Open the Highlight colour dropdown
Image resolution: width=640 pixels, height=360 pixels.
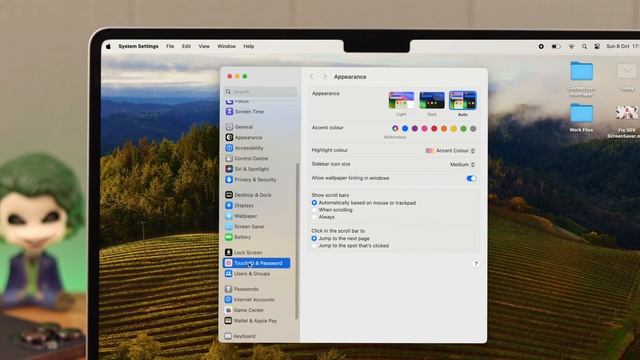(451, 151)
